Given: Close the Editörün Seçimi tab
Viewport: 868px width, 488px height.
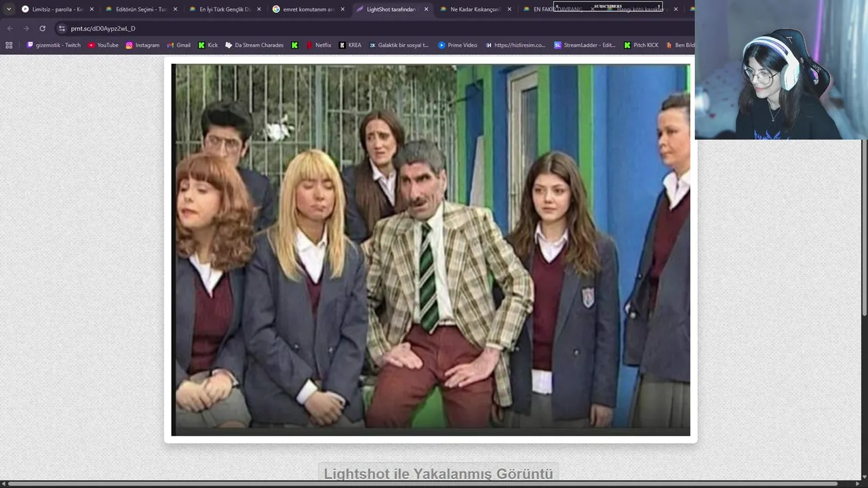Looking at the screenshot, I should coord(176,9).
